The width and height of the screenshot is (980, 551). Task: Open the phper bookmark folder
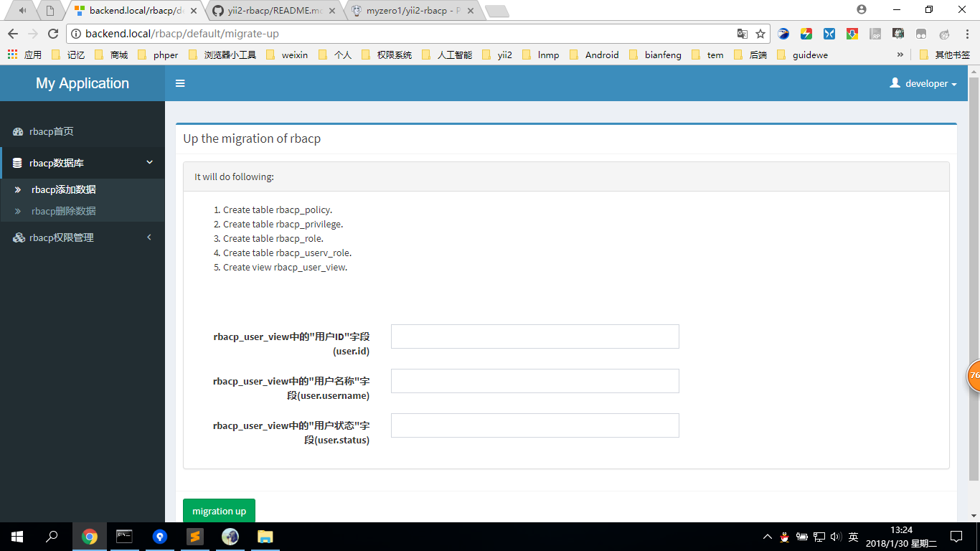[158, 55]
